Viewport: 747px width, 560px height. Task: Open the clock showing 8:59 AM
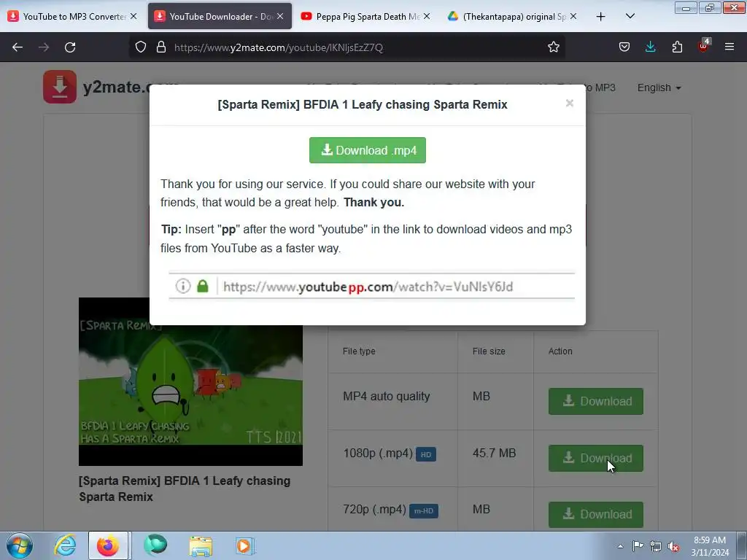710,546
